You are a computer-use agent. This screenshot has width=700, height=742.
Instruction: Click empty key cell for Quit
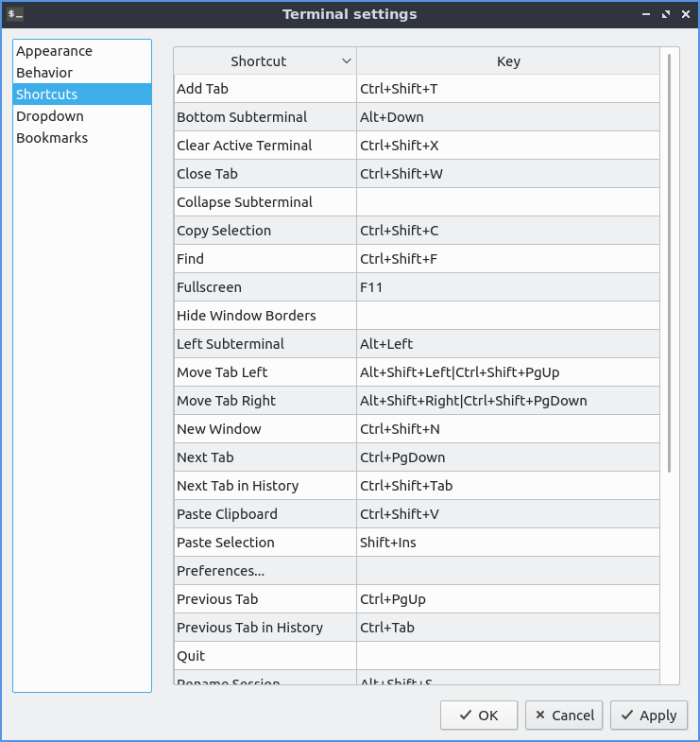click(507, 656)
